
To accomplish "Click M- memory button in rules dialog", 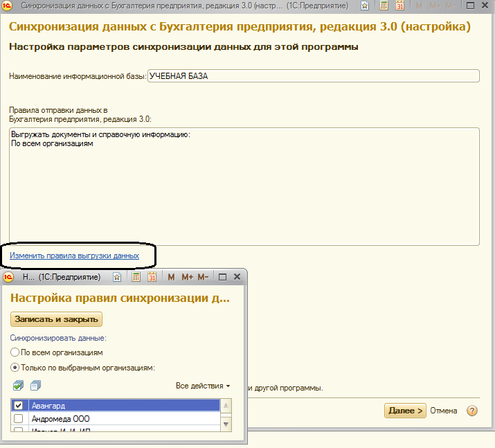I will coord(203,277).
